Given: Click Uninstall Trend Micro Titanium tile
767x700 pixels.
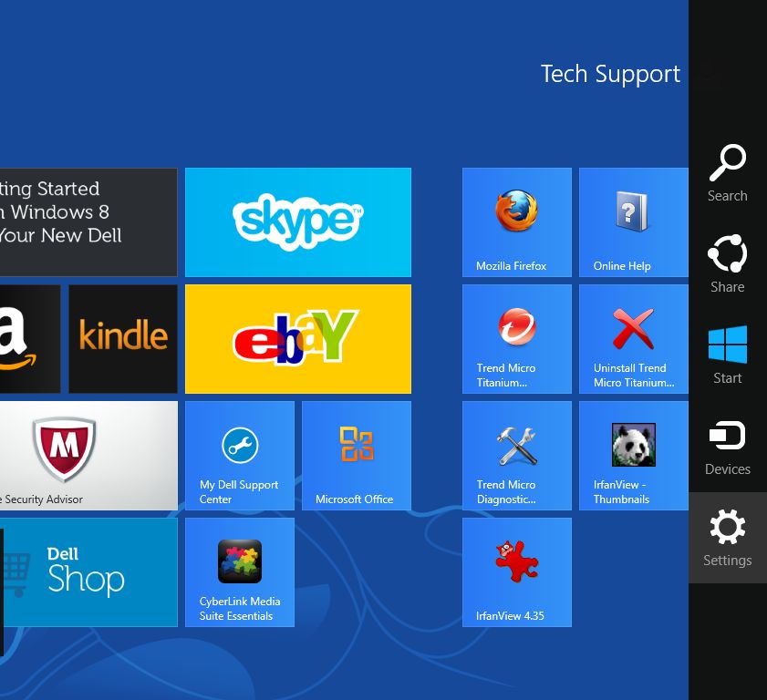Looking at the screenshot, I should coord(634,339).
